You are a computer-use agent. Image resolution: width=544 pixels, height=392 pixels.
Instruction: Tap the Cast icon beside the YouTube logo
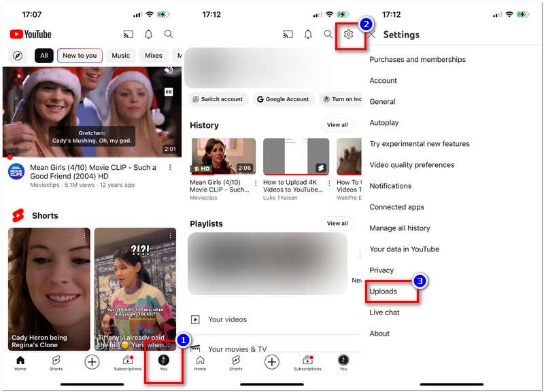(x=128, y=34)
